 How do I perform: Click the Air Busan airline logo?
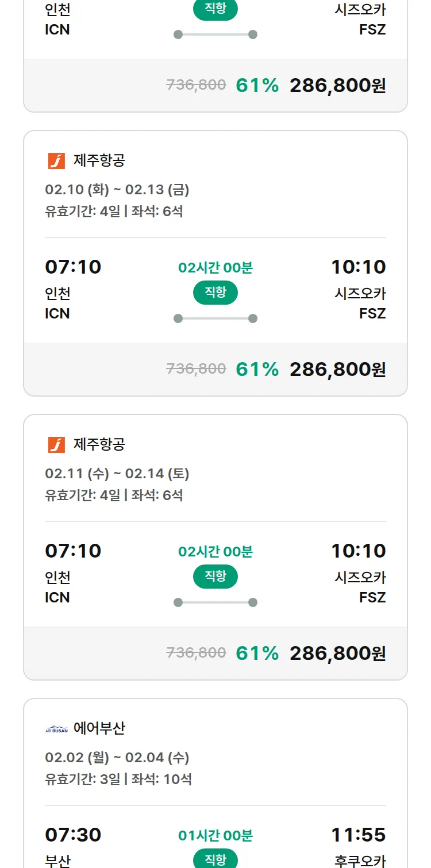point(56,729)
